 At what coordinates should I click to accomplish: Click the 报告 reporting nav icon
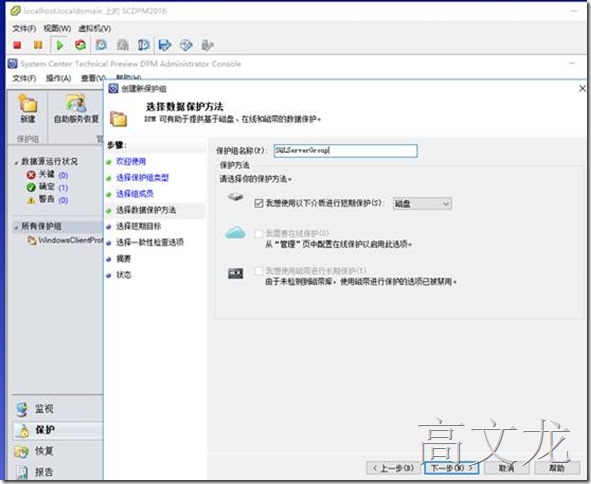point(22,472)
